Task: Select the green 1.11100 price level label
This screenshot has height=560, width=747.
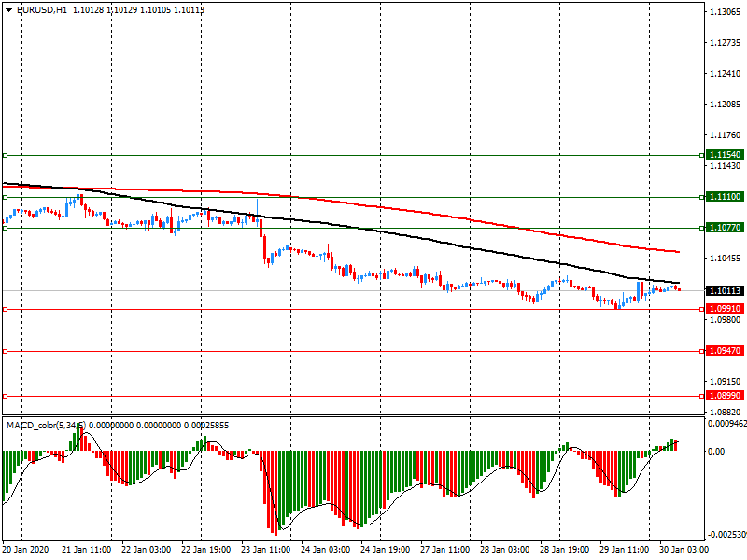Action: pos(725,197)
